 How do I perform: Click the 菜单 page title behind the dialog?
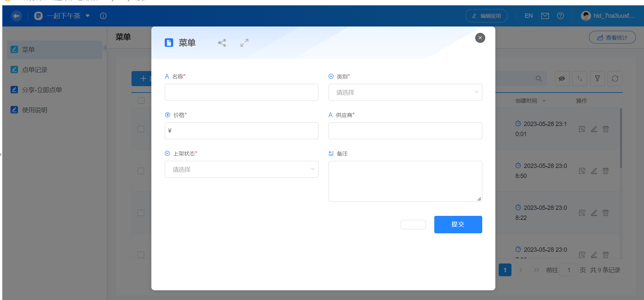[123, 37]
